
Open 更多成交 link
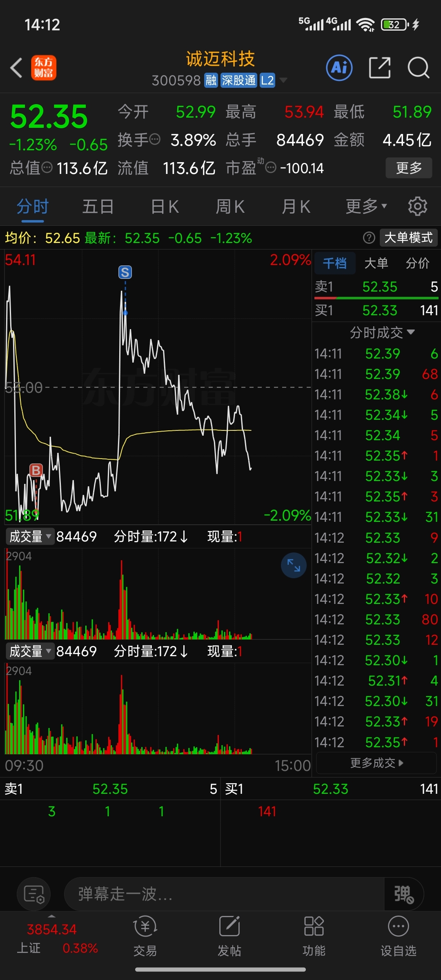376,763
